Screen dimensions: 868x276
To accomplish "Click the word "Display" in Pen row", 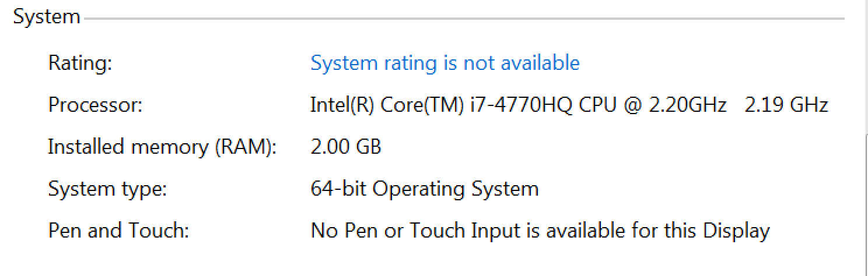I will [x=736, y=231].
